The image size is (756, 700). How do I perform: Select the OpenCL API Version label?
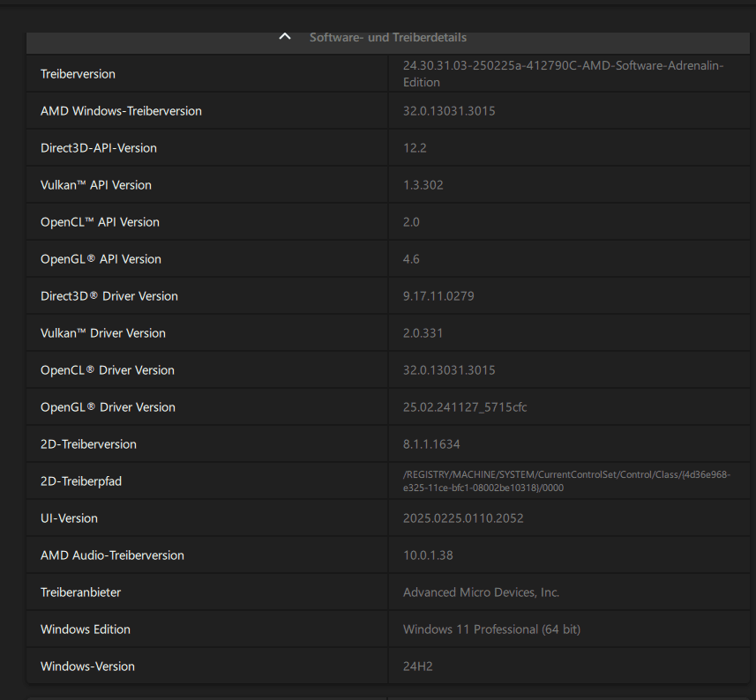click(100, 222)
